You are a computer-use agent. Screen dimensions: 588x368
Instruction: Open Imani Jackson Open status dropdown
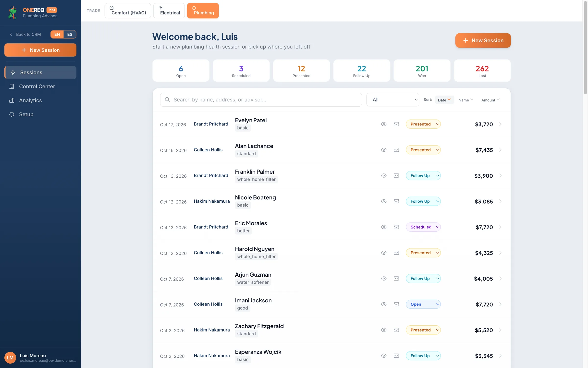pyautogui.click(x=423, y=304)
